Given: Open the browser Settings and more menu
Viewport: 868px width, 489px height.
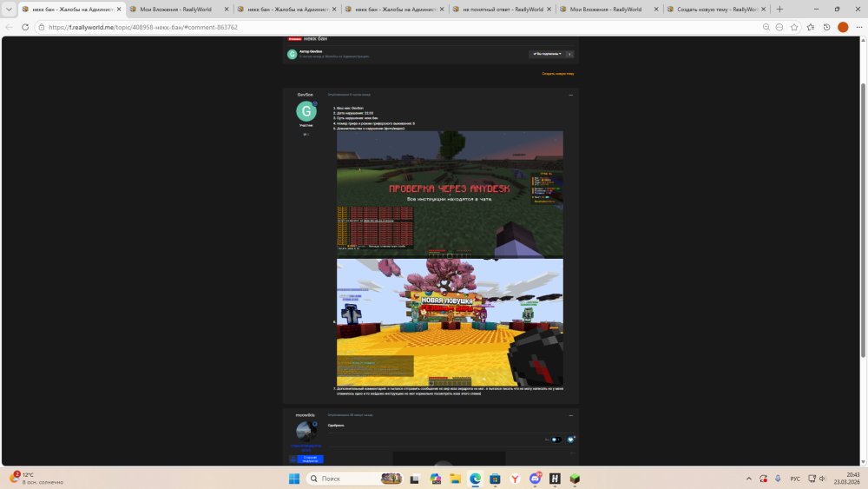Looking at the screenshot, I should point(859,27).
